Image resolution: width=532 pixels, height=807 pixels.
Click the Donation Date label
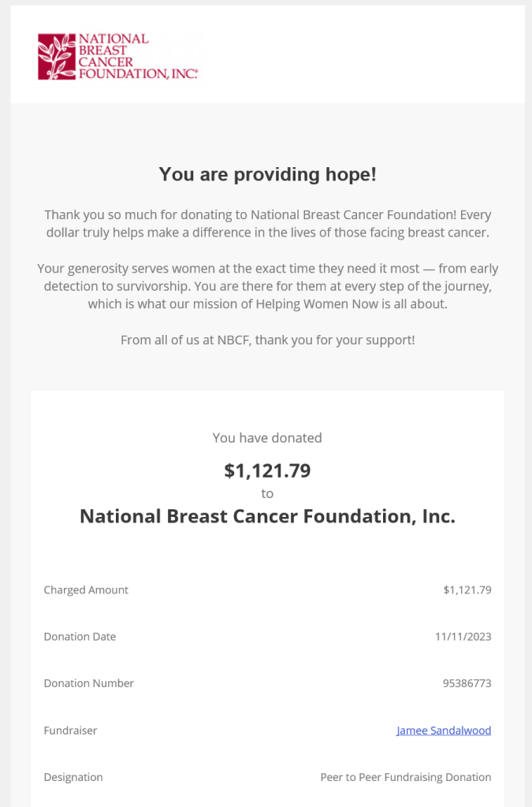(x=80, y=637)
